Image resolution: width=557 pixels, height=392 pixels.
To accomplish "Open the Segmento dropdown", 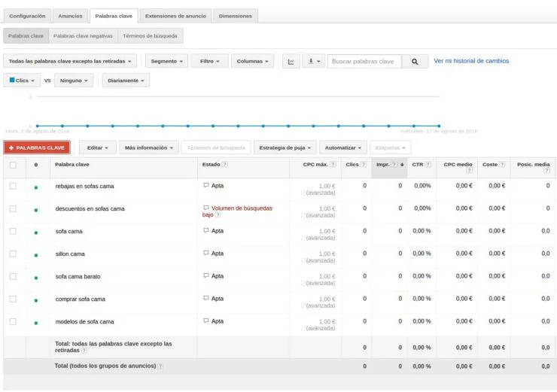I will 166,61.
